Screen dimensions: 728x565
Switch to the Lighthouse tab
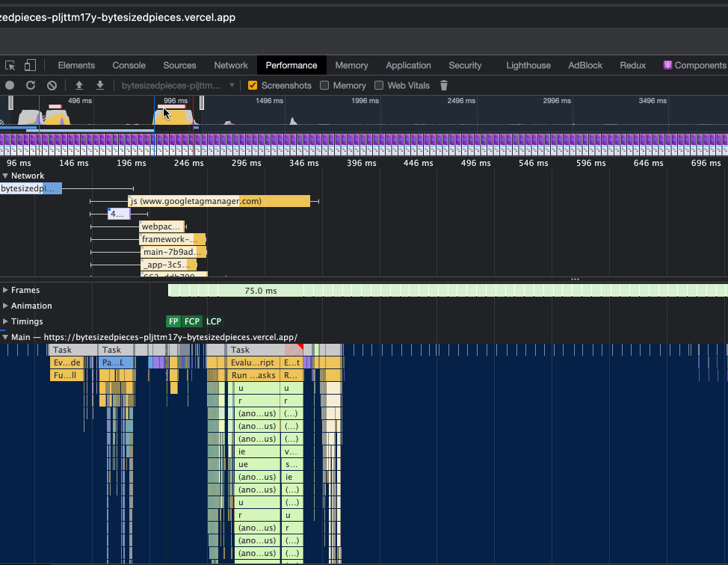tap(528, 65)
